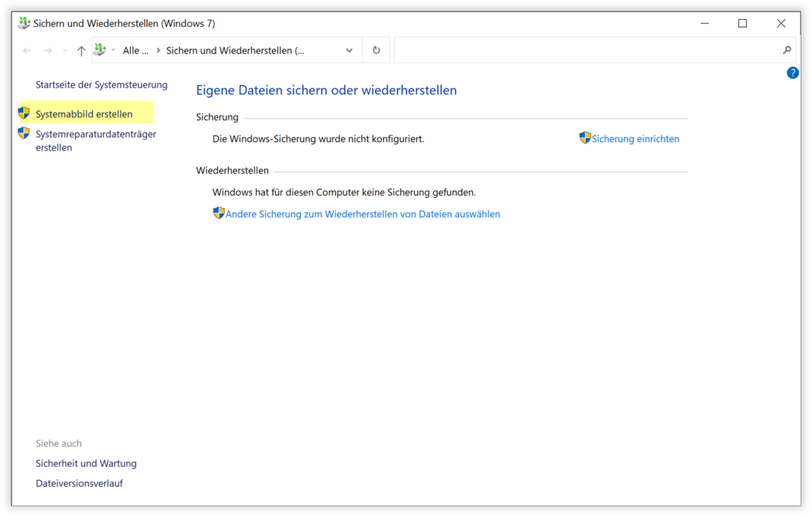
Task: Select 'Alle ...' breadcrumb segment
Action: click(x=135, y=50)
